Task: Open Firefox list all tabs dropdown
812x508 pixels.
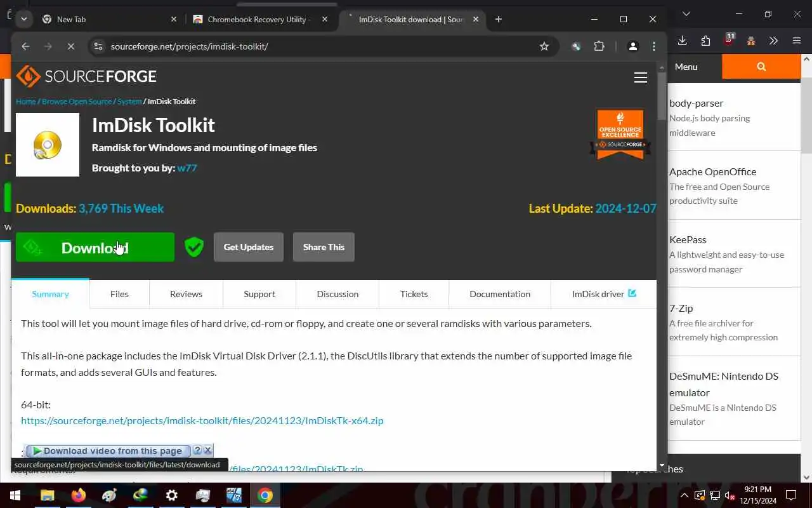Action: coord(686,13)
